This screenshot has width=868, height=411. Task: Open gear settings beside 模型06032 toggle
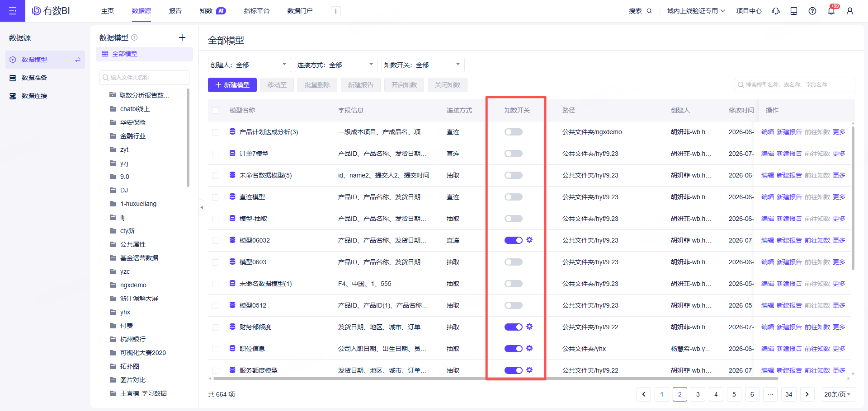pos(529,240)
